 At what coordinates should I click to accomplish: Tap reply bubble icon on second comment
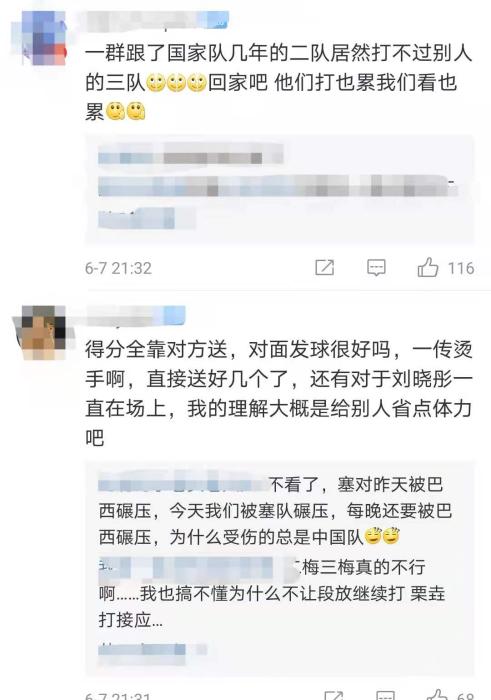pos(385,696)
